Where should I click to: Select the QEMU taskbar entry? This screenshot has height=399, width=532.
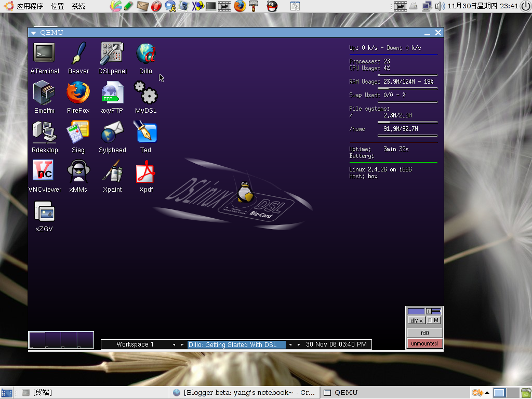coord(394,393)
